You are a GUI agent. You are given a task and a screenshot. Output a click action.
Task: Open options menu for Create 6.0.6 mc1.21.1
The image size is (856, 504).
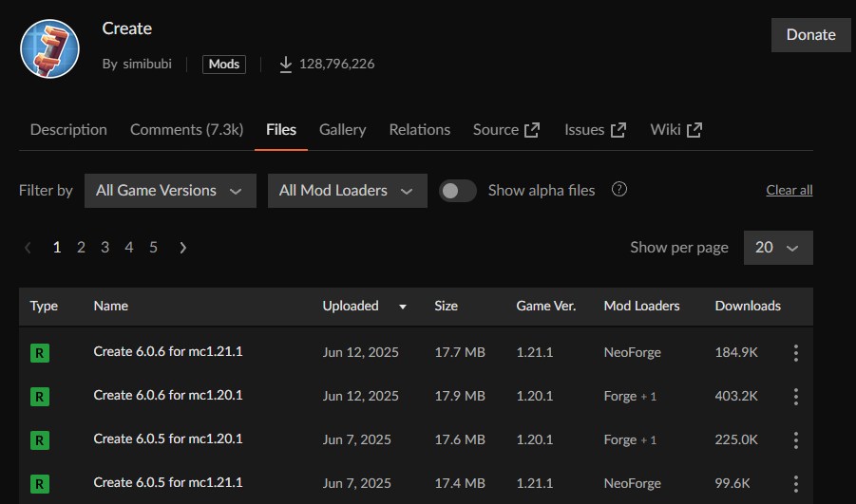[796, 353]
